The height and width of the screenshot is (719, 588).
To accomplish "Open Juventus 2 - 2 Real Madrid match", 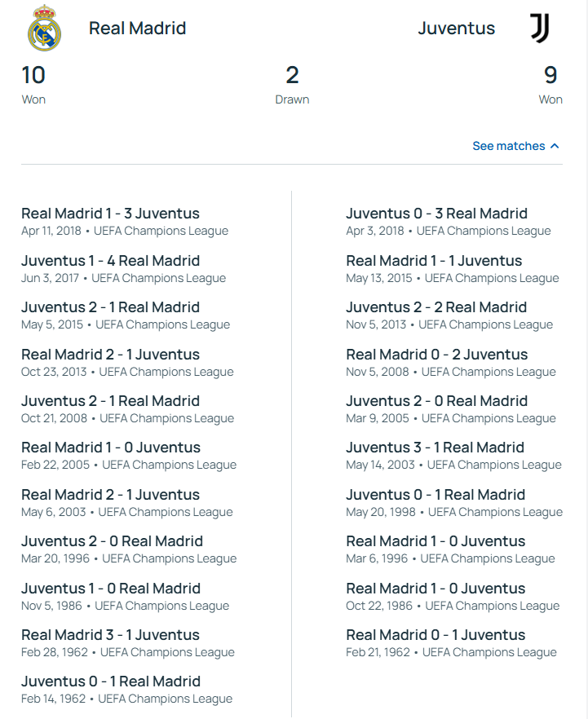I will pyautogui.click(x=436, y=307).
